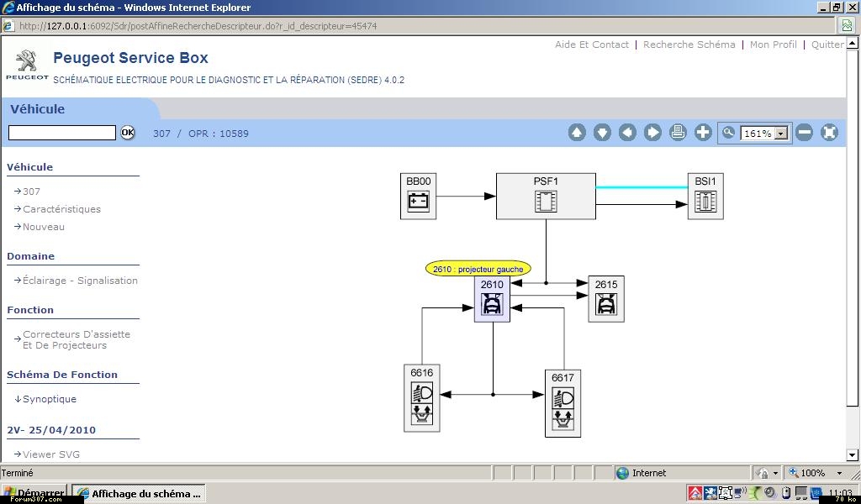
Task: Open the protected mode status dropdown
Action: pyautogui.click(x=775, y=473)
